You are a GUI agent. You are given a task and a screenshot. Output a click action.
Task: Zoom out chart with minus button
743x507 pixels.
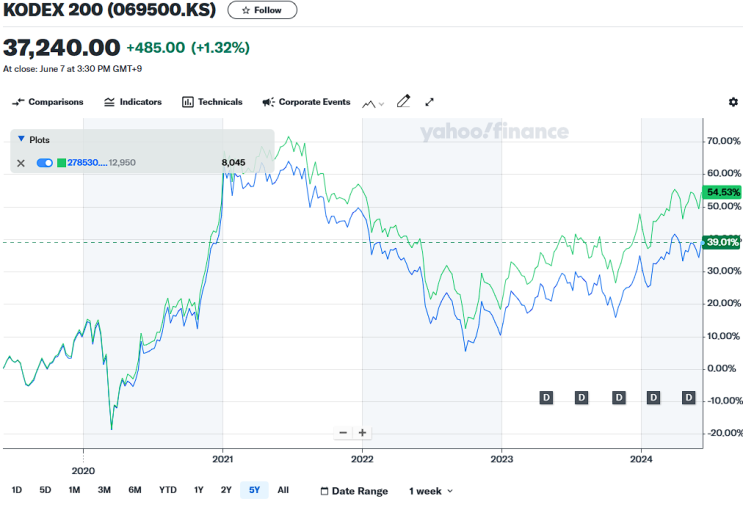click(343, 433)
